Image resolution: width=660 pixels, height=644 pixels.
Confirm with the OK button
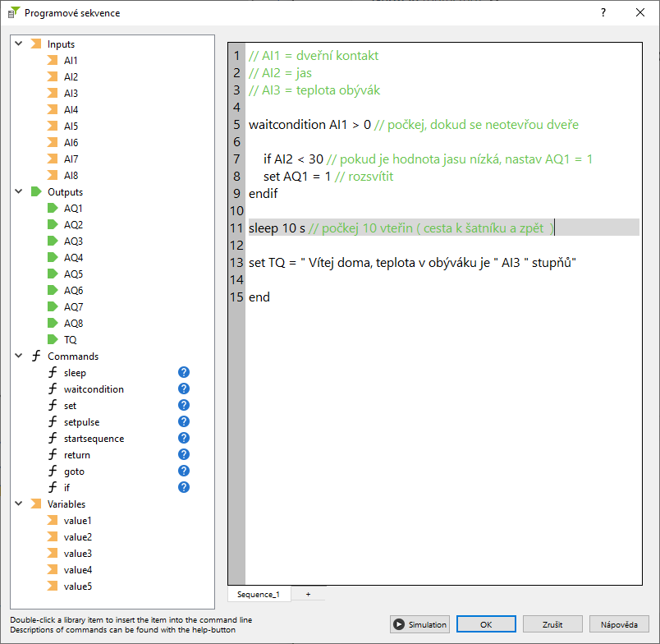(486, 624)
